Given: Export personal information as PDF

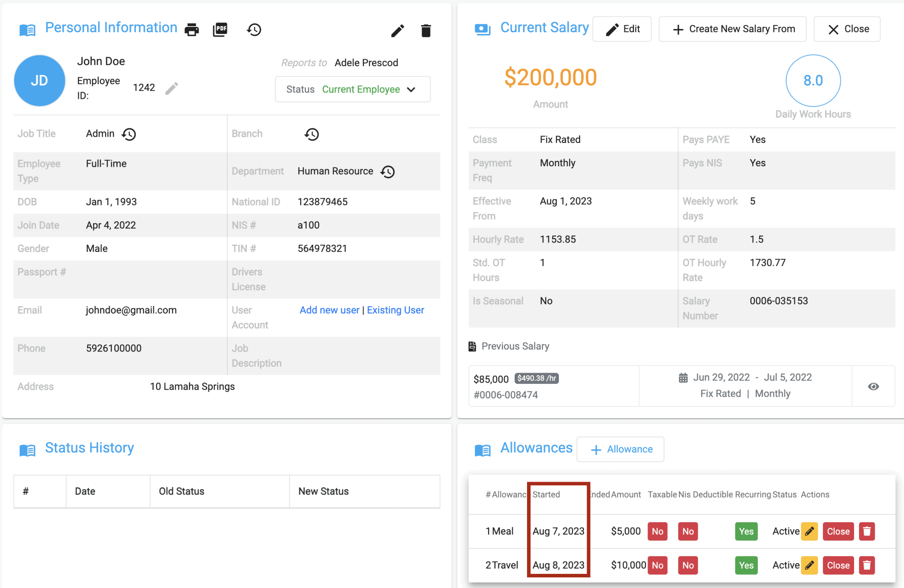Looking at the screenshot, I should point(220,29).
